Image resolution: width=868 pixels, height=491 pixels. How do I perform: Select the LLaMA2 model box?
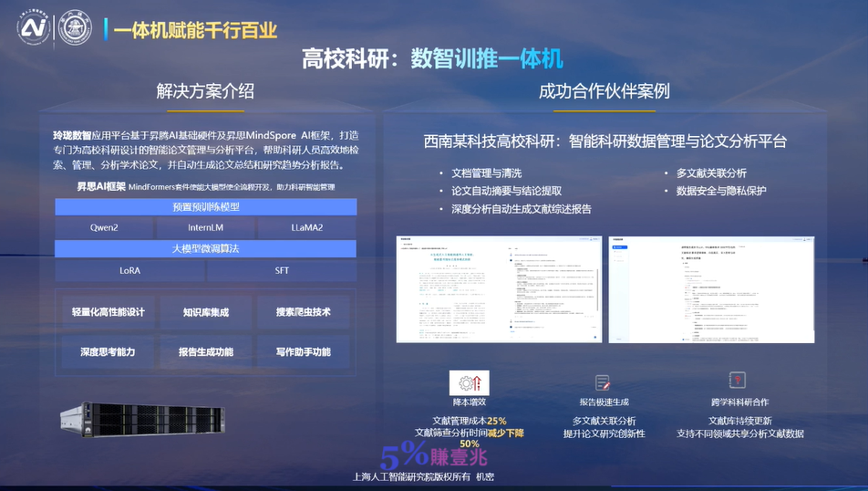306,227
